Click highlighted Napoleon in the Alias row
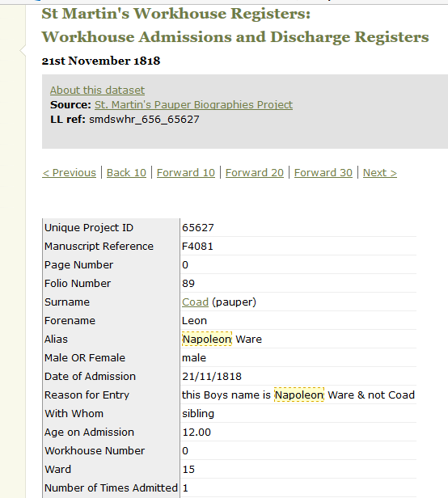Screen dimensions: 448x498 pos(207,340)
